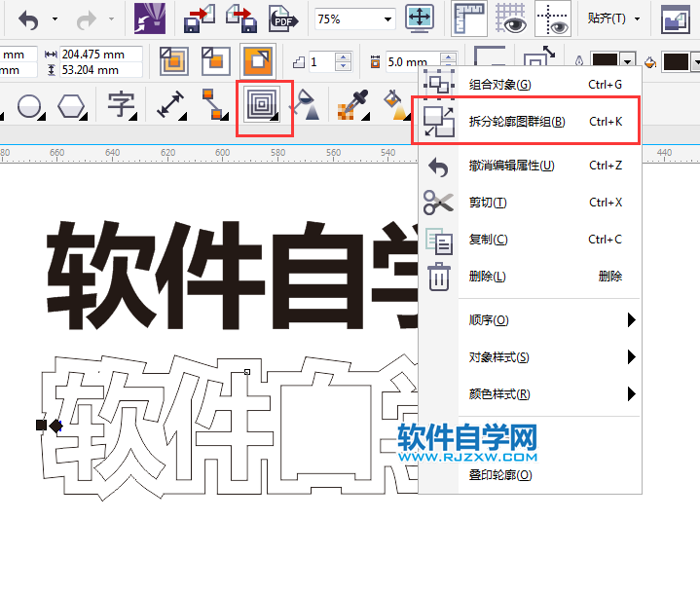This screenshot has height=594, width=700.
Task: Click the fill color swatch
Action: click(x=676, y=61)
